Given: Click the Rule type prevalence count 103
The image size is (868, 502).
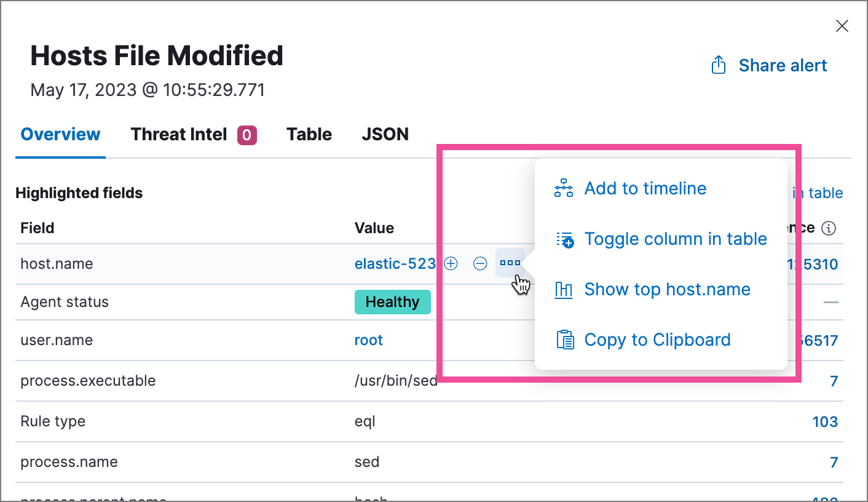Looking at the screenshot, I should coord(824,421).
